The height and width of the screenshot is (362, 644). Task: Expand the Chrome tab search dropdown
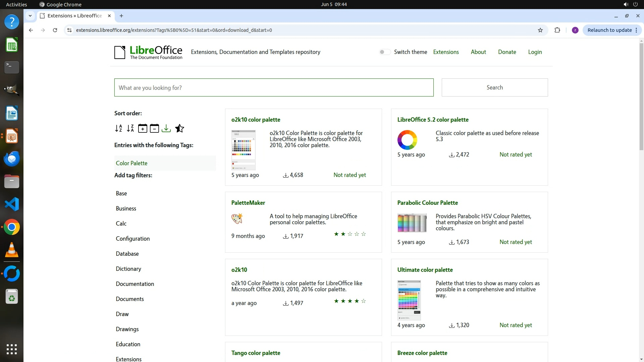(x=30, y=16)
